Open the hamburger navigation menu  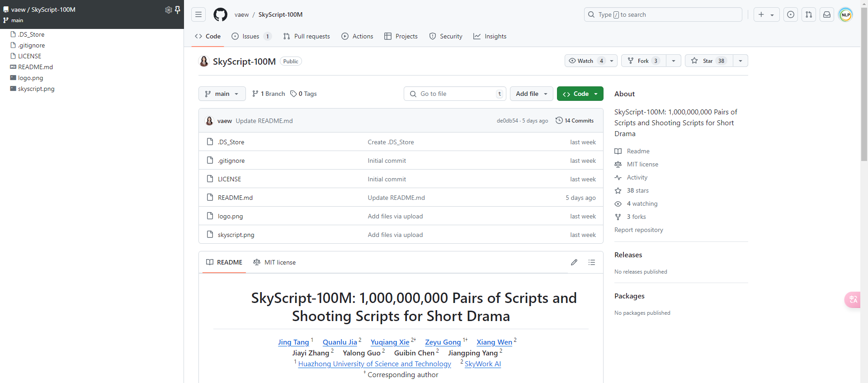point(198,14)
